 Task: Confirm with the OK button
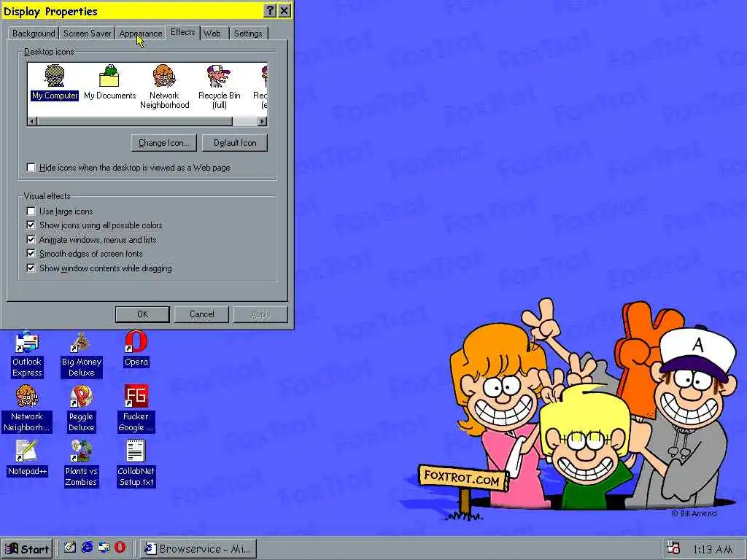(142, 314)
